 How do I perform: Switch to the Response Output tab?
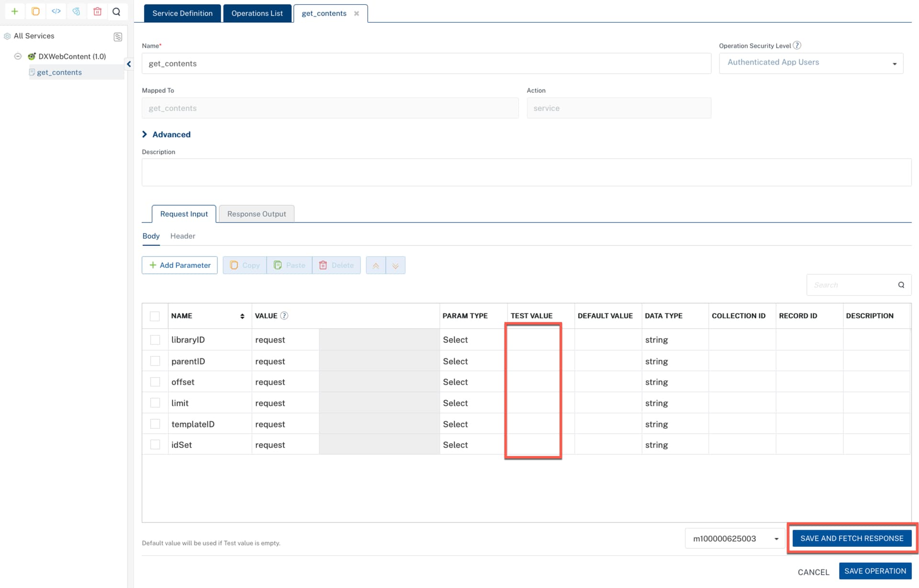coord(257,214)
